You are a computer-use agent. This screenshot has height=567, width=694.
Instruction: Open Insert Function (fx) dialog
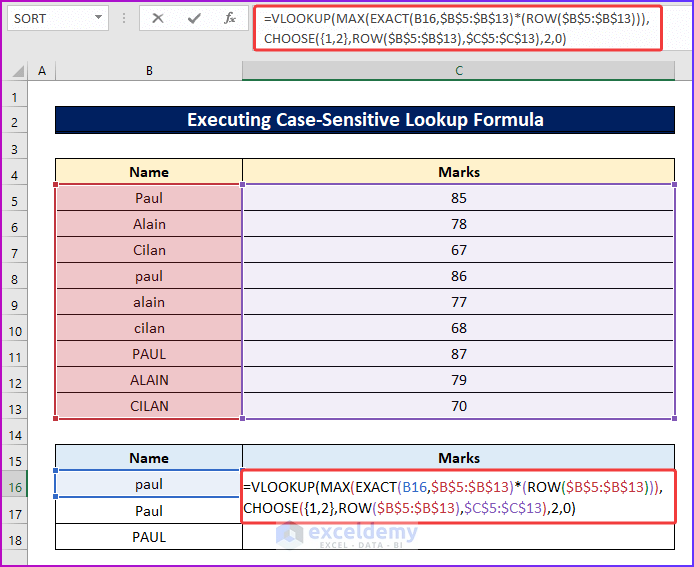tap(230, 18)
